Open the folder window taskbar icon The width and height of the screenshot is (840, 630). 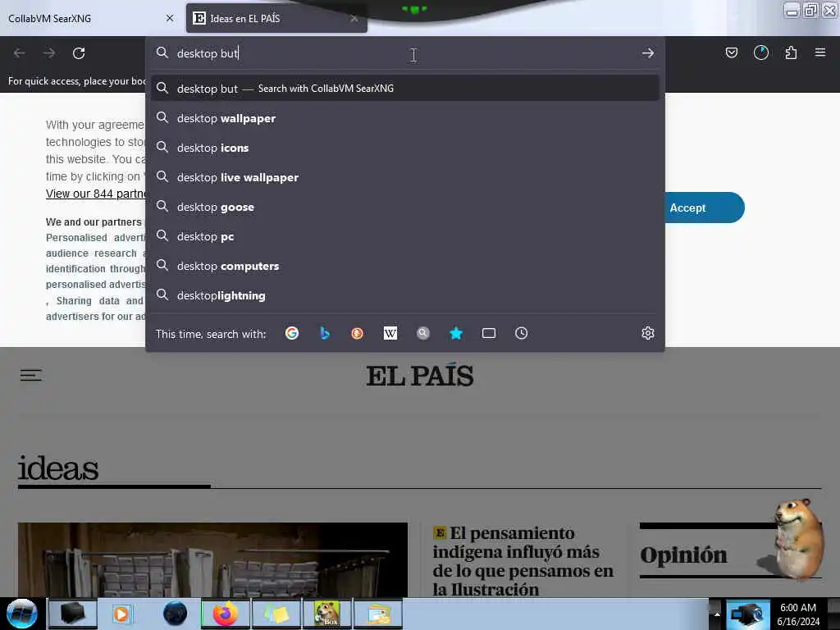pos(378,614)
